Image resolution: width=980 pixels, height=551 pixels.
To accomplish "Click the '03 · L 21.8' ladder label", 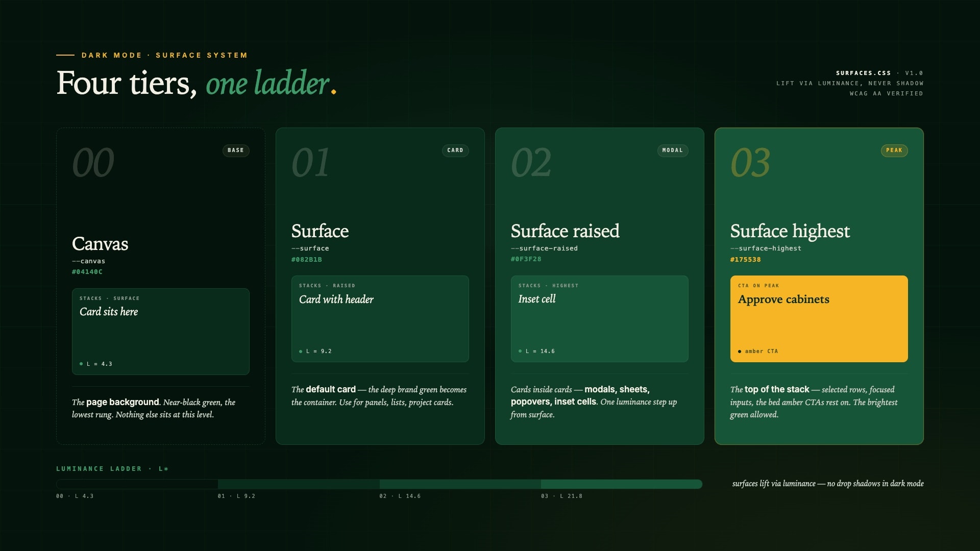I will pyautogui.click(x=561, y=496).
